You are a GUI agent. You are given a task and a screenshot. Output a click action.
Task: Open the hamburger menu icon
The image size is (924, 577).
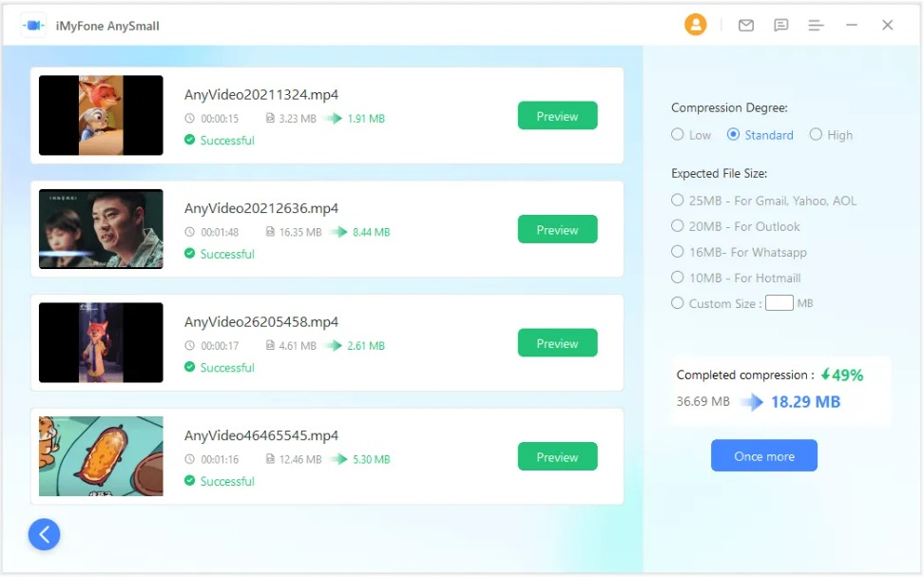817,26
